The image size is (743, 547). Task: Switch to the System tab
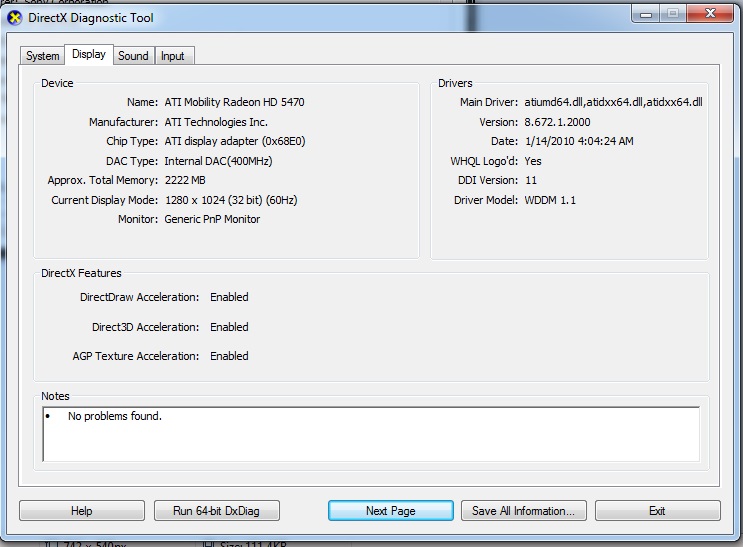pyautogui.click(x=42, y=56)
